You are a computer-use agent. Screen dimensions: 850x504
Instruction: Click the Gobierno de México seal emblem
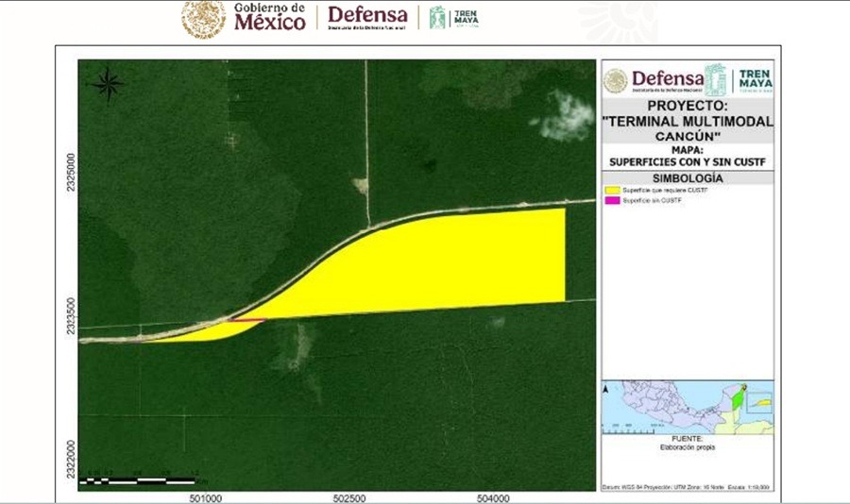tap(203, 19)
